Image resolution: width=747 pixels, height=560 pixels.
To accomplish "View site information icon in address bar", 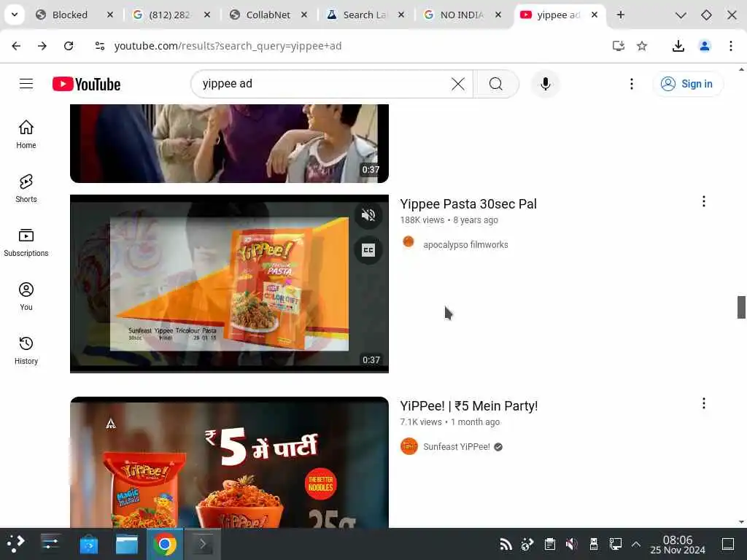I will click(99, 46).
